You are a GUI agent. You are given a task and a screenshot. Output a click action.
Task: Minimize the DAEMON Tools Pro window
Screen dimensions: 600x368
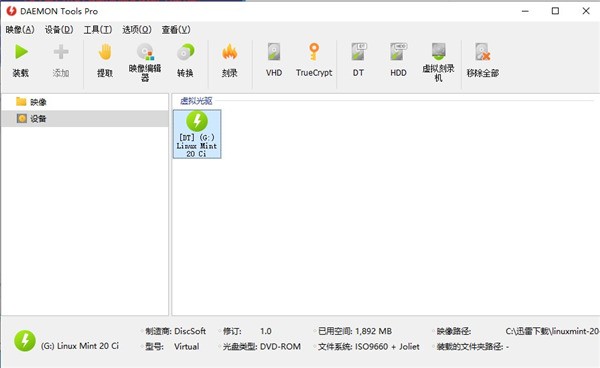(525, 11)
